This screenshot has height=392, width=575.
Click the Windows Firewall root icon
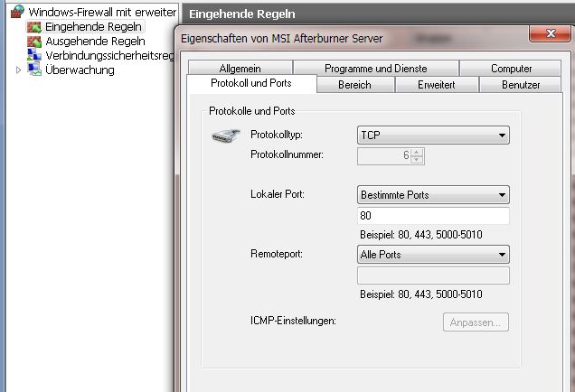(x=17, y=12)
